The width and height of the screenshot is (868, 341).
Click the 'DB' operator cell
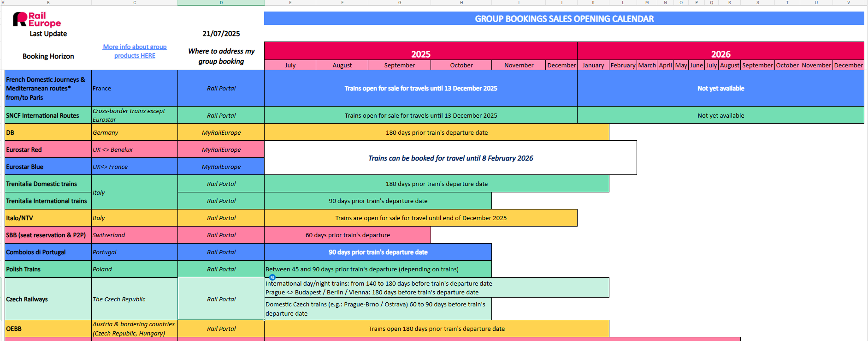pyautogui.click(x=48, y=132)
